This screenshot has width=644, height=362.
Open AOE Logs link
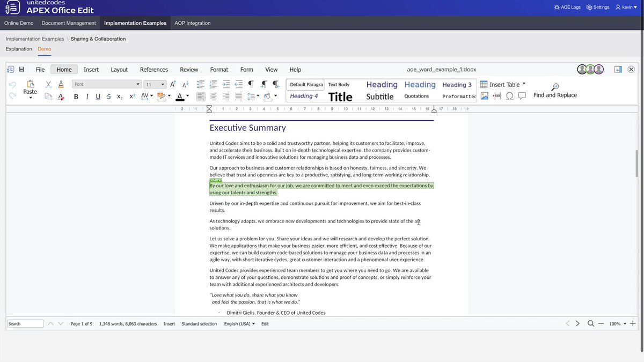click(x=567, y=7)
